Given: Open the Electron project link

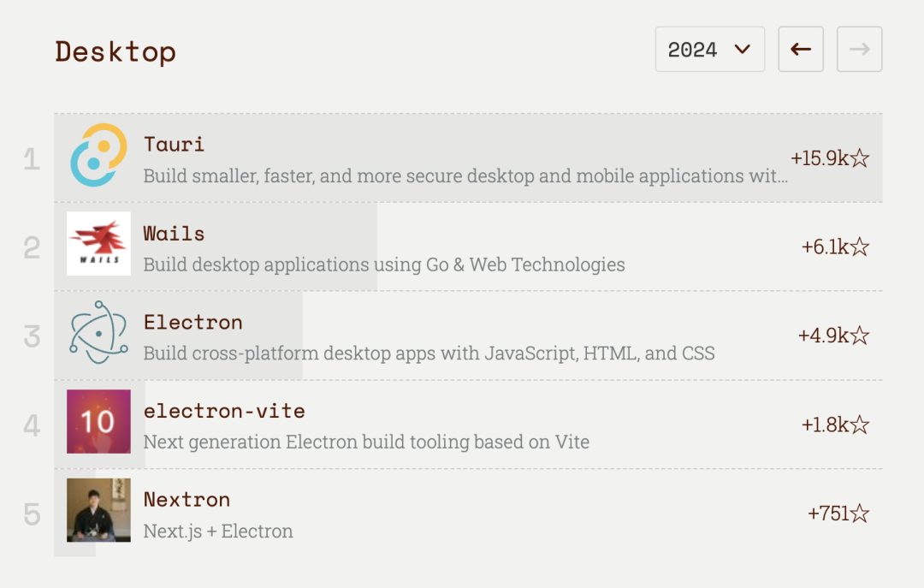Looking at the screenshot, I should (193, 322).
